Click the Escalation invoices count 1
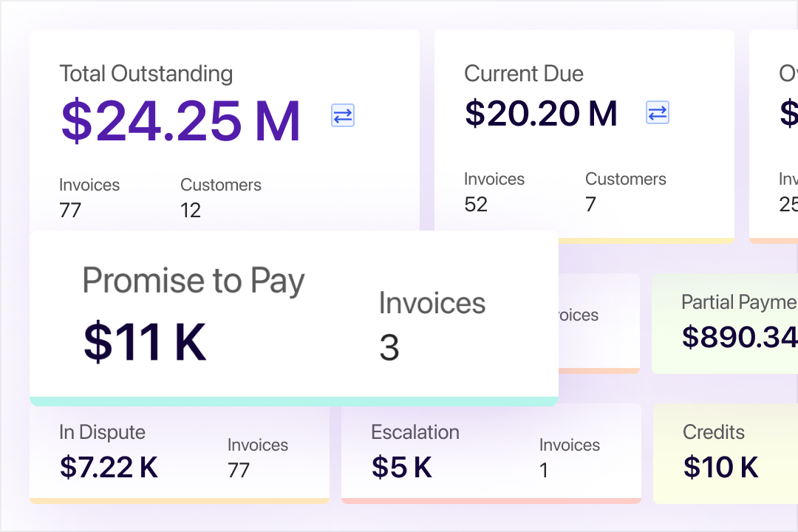The width and height of the screenshot is (798, 532). pos(544,470)
